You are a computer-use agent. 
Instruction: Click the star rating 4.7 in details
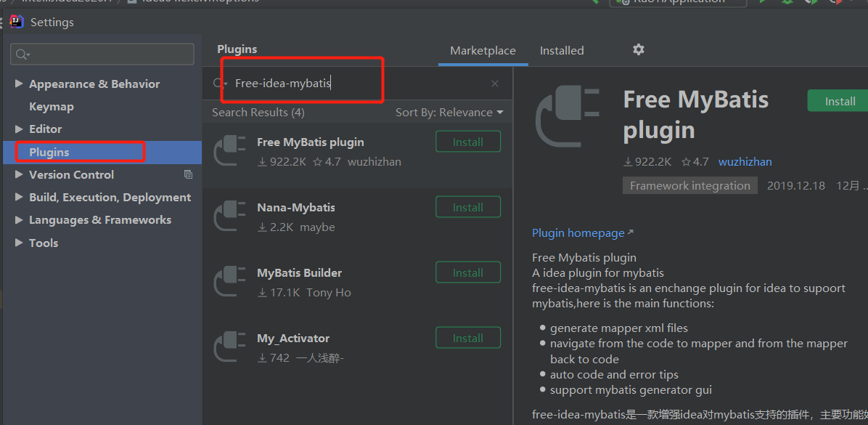pos(695,162)
